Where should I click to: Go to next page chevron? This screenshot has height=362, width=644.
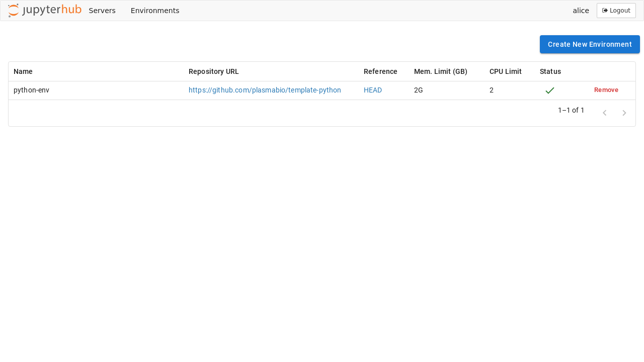point(624,113)
